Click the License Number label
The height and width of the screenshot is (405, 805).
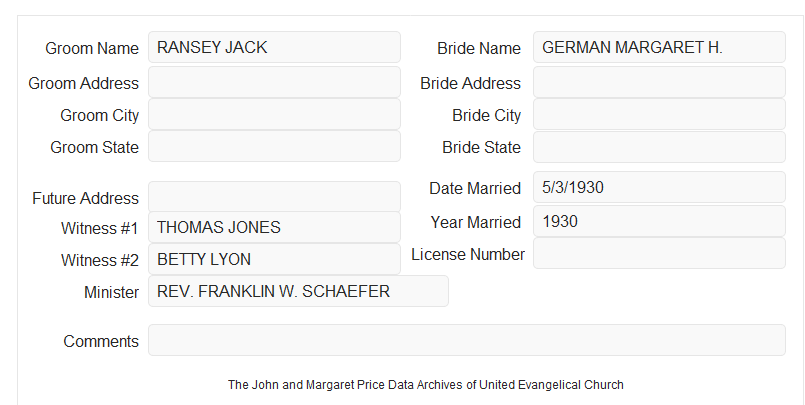[x=468, y=255]
